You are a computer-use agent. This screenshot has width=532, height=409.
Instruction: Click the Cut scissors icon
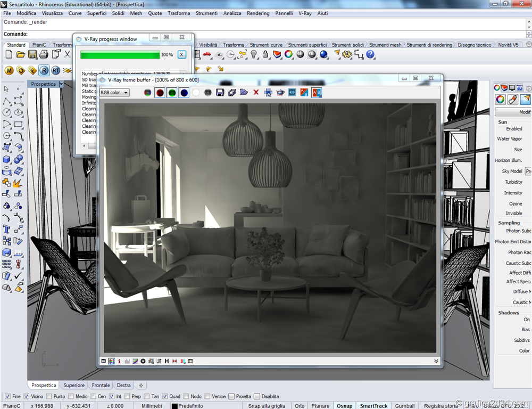point(68,54)
